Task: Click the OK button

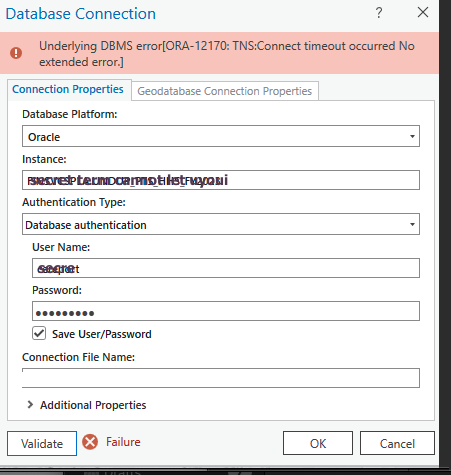Action: tap(318, 443)
